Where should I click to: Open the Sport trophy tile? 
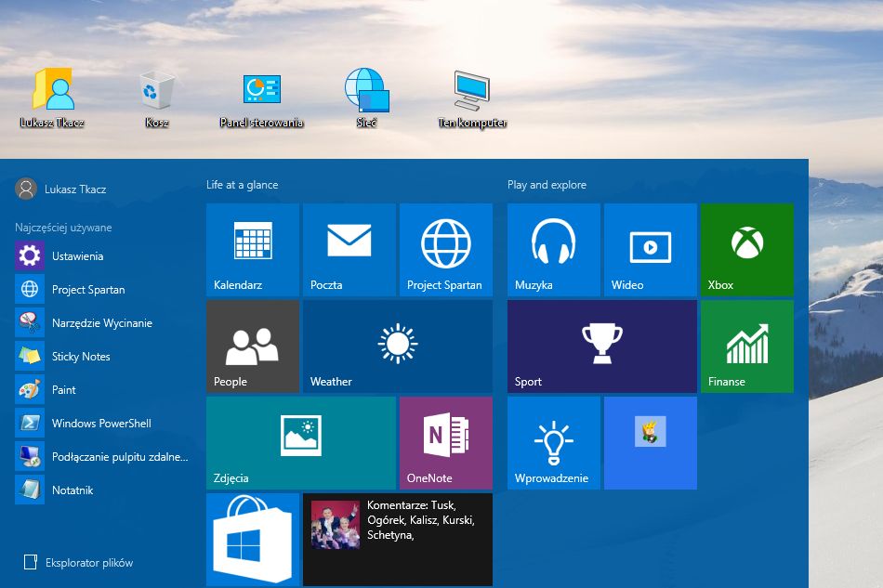tap(602, 346)
